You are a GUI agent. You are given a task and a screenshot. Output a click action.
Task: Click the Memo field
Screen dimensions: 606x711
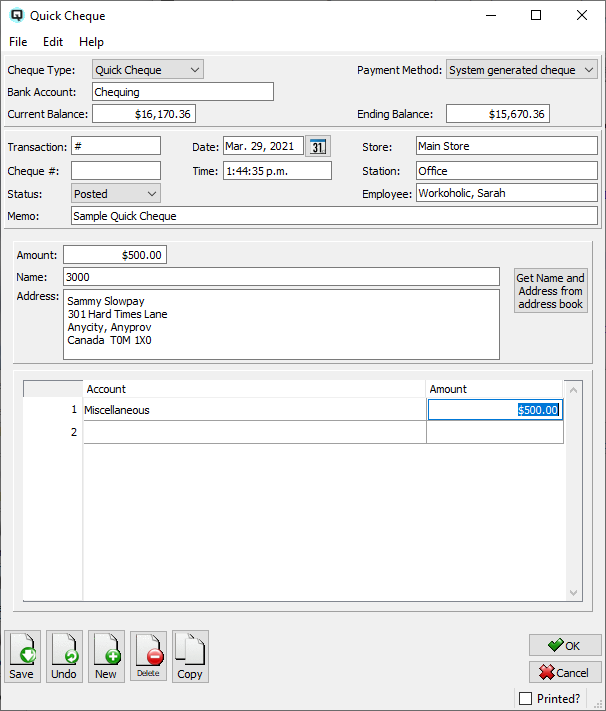pos(334,216)
